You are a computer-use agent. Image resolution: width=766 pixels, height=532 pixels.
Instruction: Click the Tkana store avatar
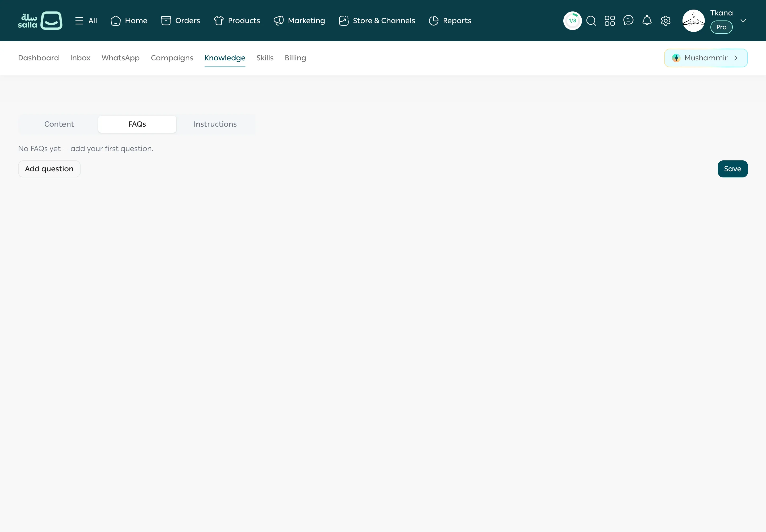click(x=694, y=21)
